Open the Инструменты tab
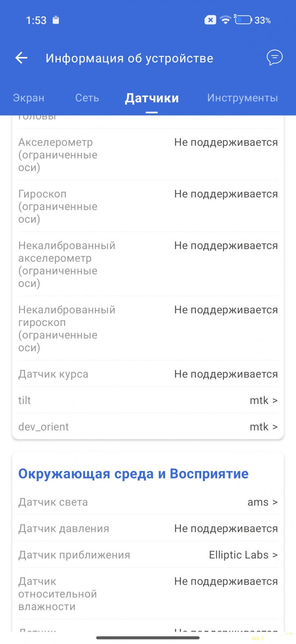296x644 pixels. pyautogui.click(x=242, y=98)
